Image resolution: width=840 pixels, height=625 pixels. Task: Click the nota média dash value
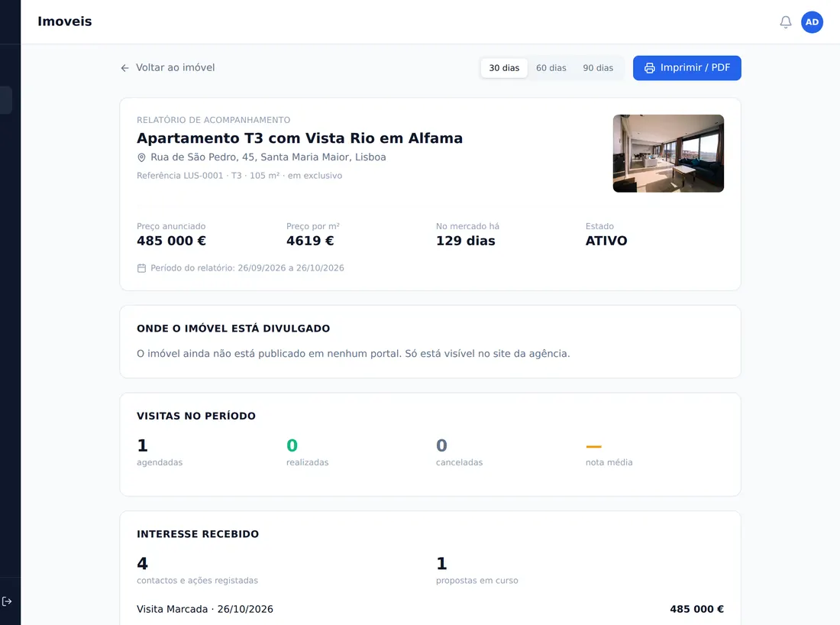[x=593, y=446]
